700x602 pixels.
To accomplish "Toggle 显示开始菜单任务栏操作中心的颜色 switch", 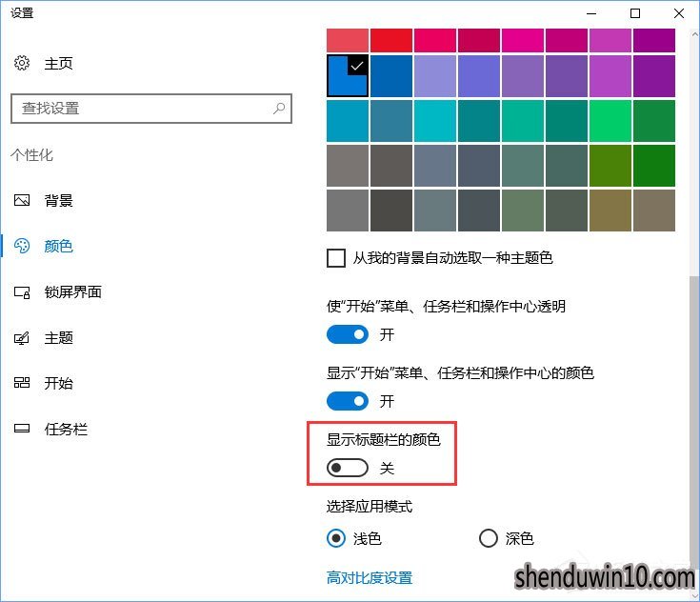I will pyautogui.click(x=348, y=401).
